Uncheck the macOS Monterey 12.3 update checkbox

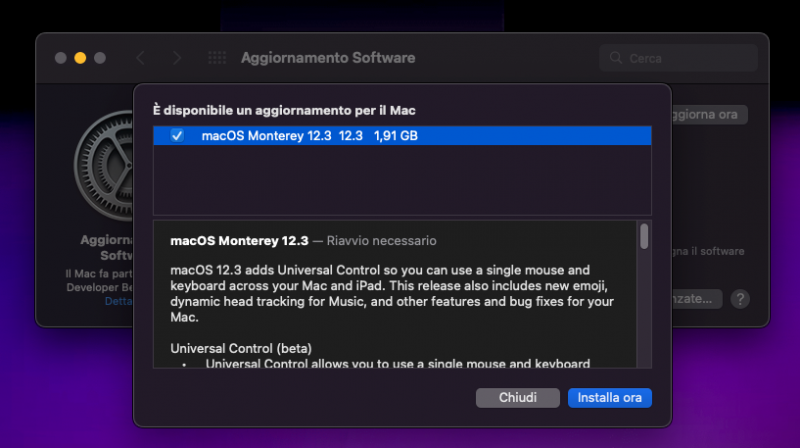point(177,136)
